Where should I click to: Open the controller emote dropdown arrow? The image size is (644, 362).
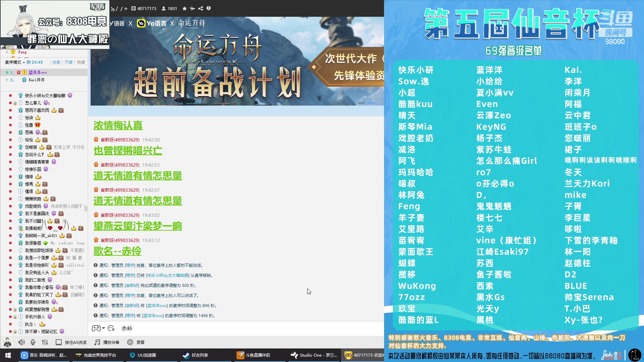(x=103, y=328)
